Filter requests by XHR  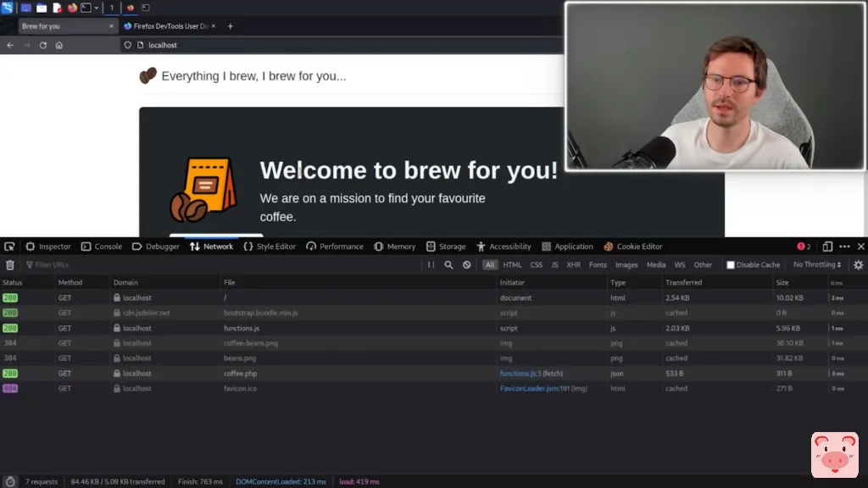click(x=574, y=265)
